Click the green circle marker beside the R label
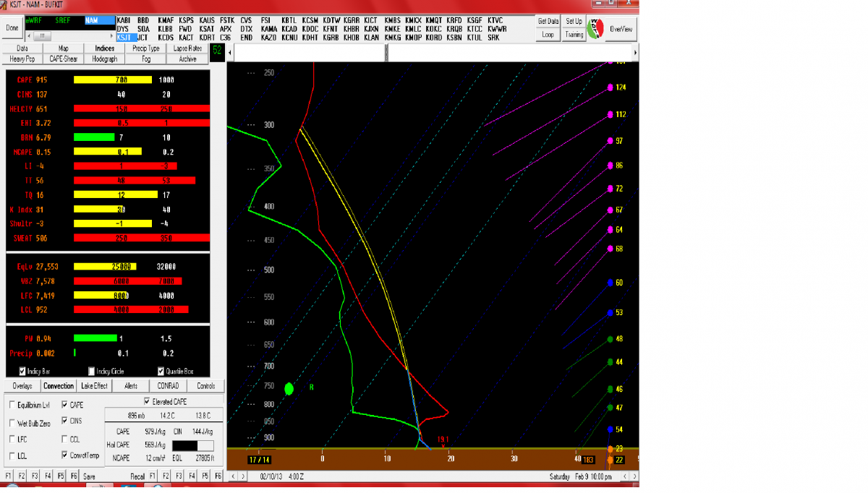The image size is (868, 493). click(x=289, y=389)
